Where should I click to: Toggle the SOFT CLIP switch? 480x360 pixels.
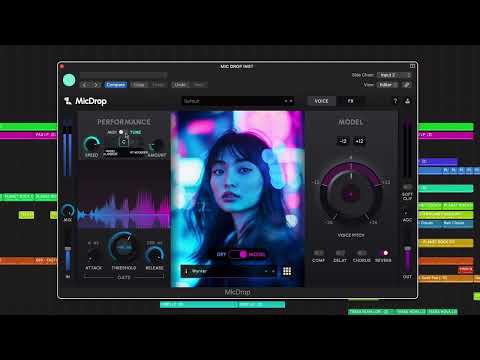point(407,187)
